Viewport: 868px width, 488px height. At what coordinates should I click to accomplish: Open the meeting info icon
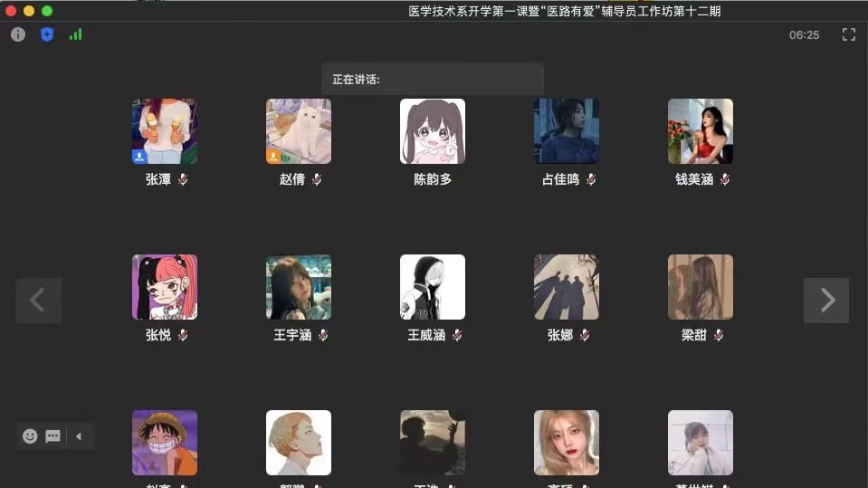coord(18,34)
